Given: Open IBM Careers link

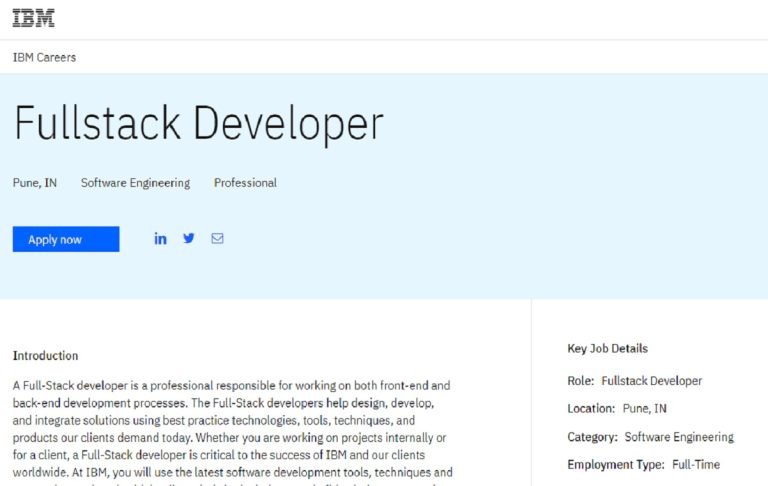Looking at the screenshot, I should [44, 57].
